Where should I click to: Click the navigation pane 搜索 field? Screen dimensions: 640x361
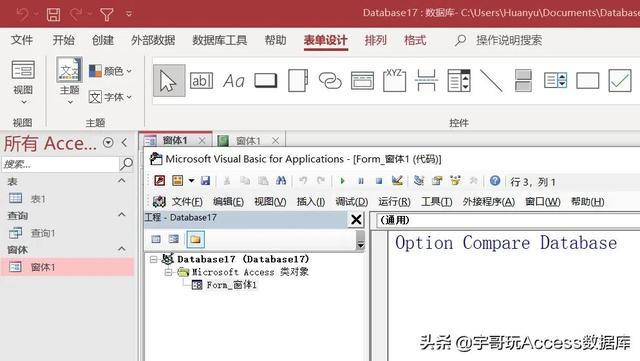pyautogui.click(x=60, y=164)
